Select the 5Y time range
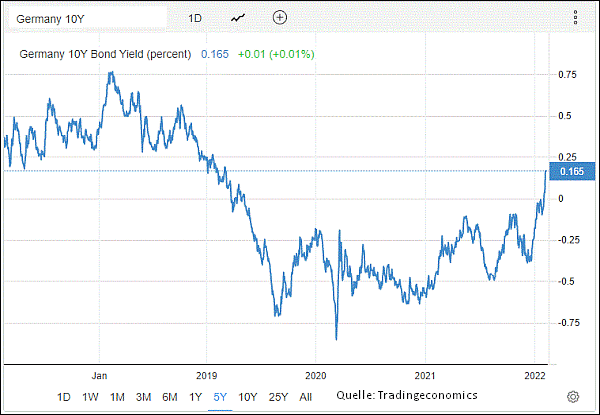Image resolution: width=600 pixels, height=415 pixels. coord(220,397)
